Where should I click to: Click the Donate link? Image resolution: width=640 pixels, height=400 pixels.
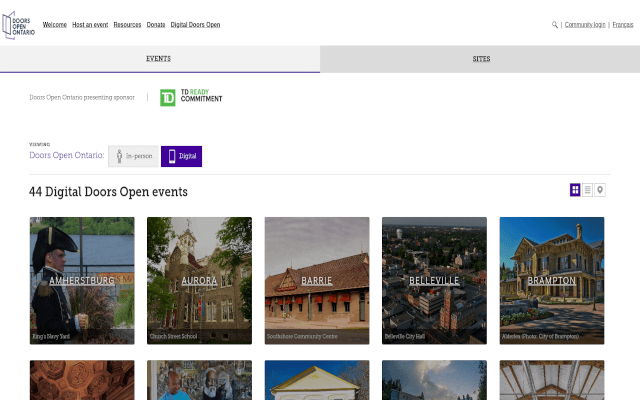coord(156,24)
